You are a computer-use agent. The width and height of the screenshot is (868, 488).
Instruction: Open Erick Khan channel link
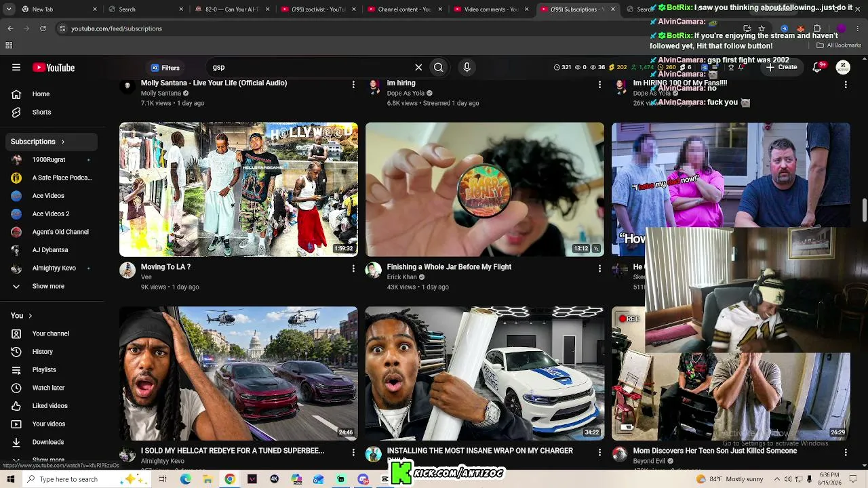pos(402,277)
